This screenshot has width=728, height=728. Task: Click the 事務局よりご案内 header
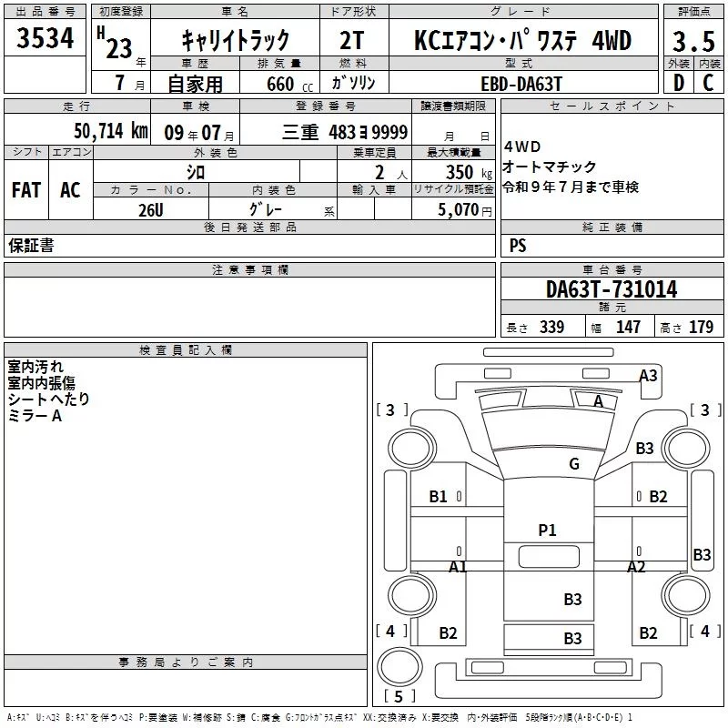(186, 662)
